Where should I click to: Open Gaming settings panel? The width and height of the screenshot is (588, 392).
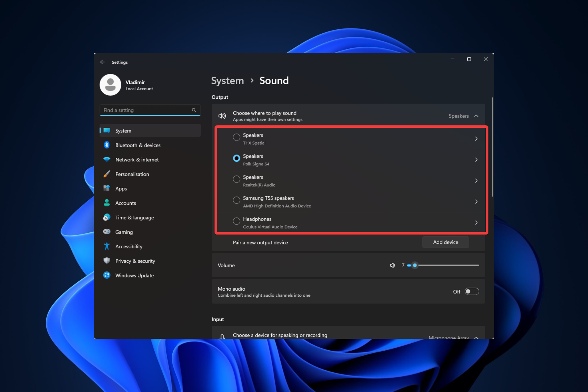click(x=124, y=232)
